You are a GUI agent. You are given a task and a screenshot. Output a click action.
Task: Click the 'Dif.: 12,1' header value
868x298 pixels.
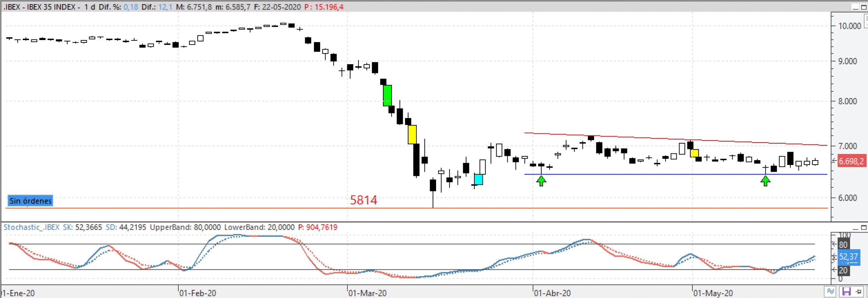(x=157, y=7)
